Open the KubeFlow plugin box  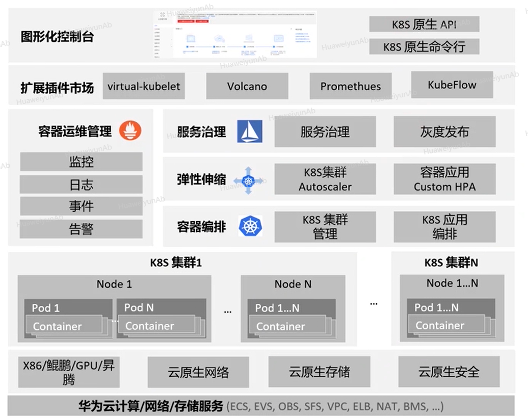[x=452, y=85]
